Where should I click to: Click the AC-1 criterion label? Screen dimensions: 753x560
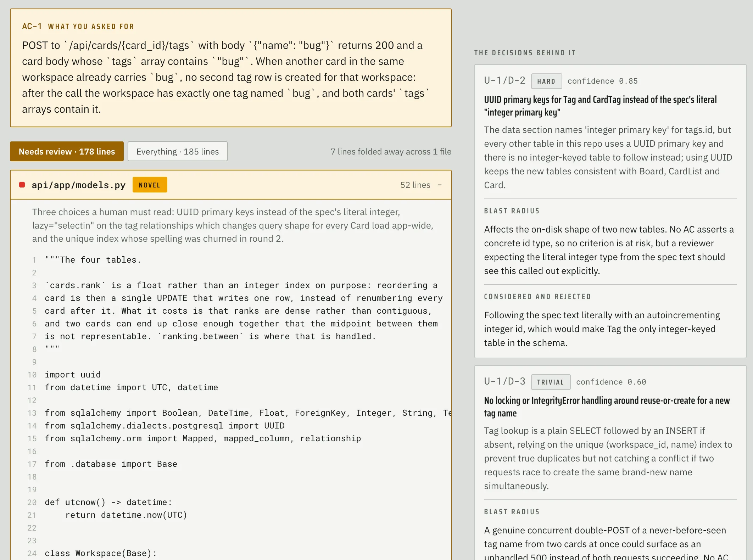[32, 26]
